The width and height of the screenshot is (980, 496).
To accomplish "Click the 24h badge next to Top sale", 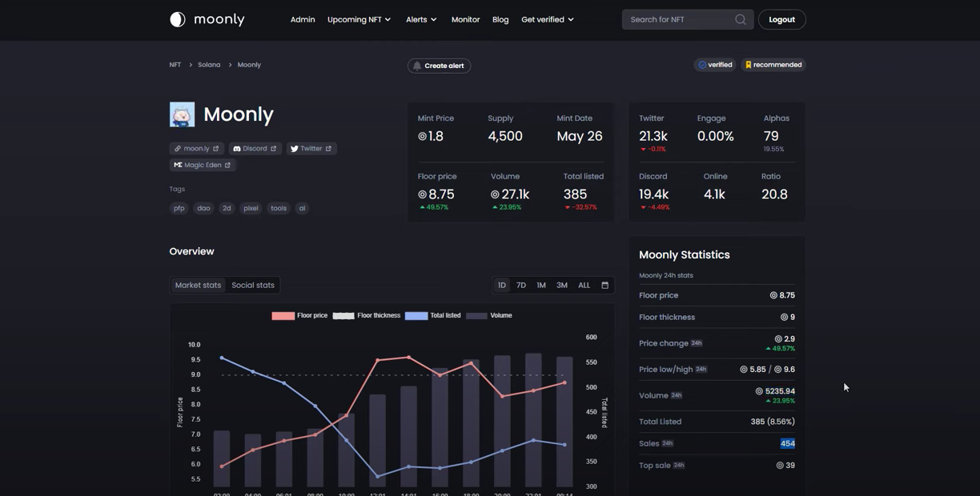I will point(679,465).
